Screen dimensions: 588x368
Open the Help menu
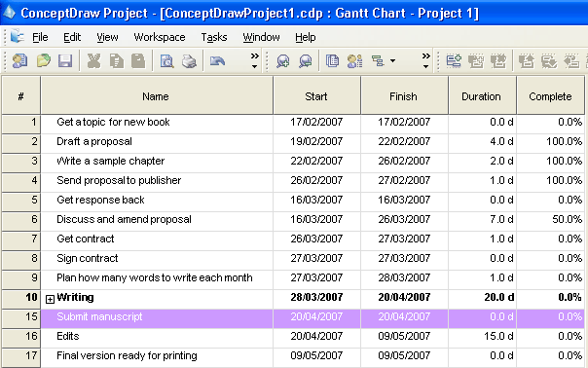coord(306,37)
